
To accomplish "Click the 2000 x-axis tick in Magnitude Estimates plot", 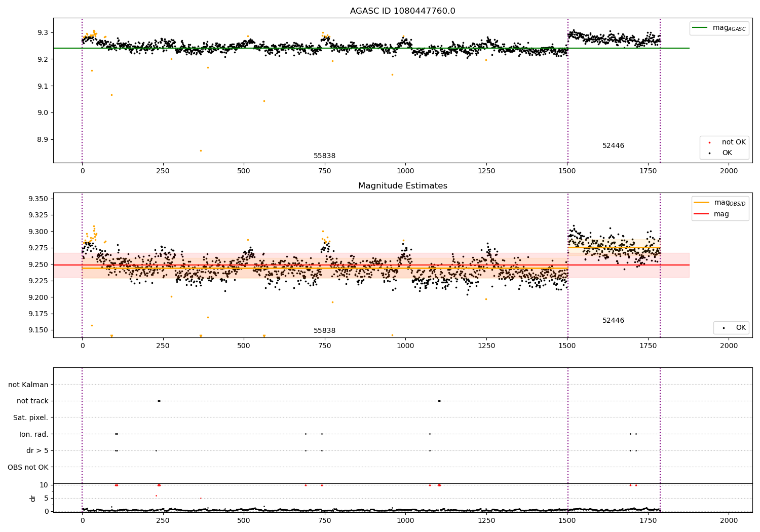I will coord(729,346).
